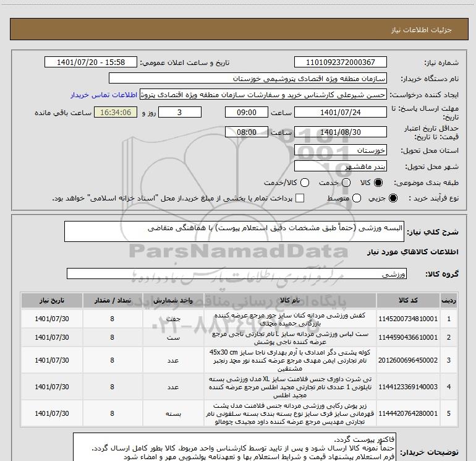
Task: Click product code 114520073481​0001
Action: 408,319
